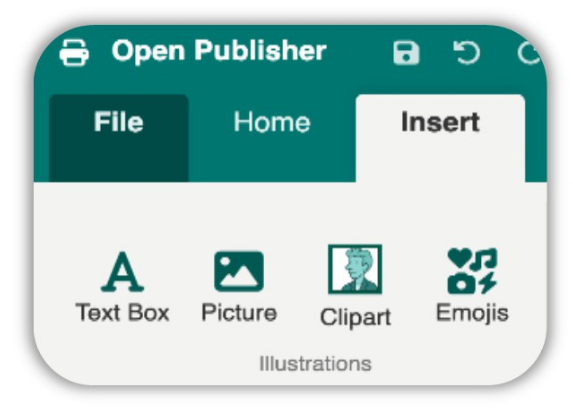Redo using the partially visible clockwise arrow
This screenshot has height=410, width=573.
[x=528, y=53]
